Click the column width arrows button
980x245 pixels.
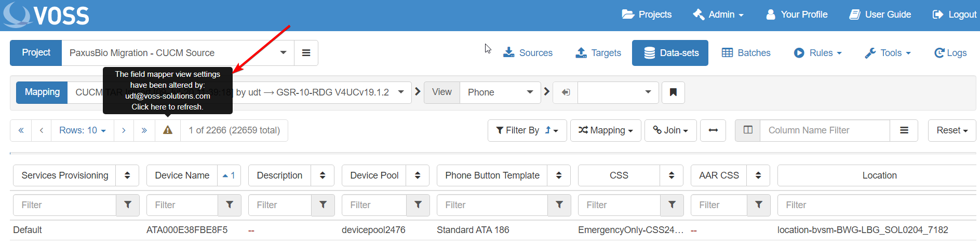pyautogui.click(x=713, y=130)
